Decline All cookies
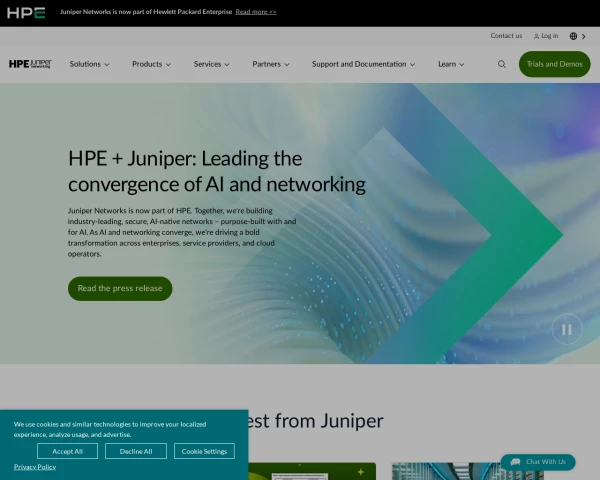The image size is (600, 480). coord(136,451)
